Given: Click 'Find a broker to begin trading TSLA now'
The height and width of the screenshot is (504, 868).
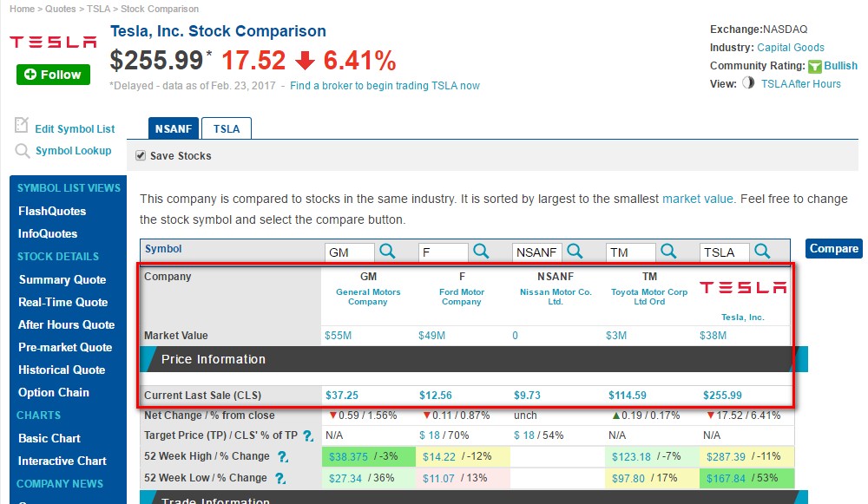Looking at the screenshot, I should pyautogui.click(x=385, y=86).
